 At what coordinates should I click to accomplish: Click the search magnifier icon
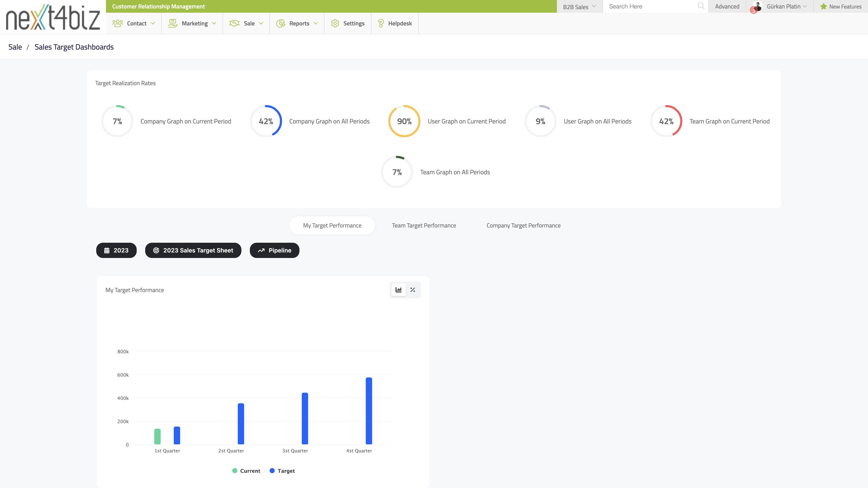point(701,6)
